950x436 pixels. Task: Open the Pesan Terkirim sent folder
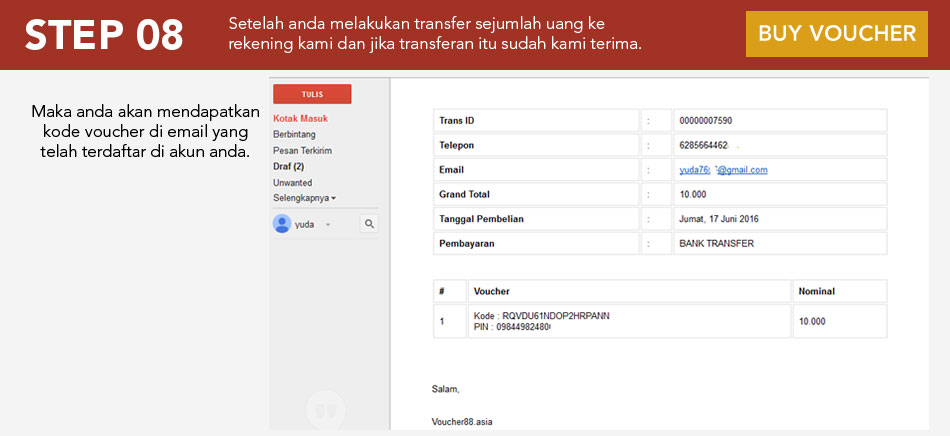coord(302,150)
